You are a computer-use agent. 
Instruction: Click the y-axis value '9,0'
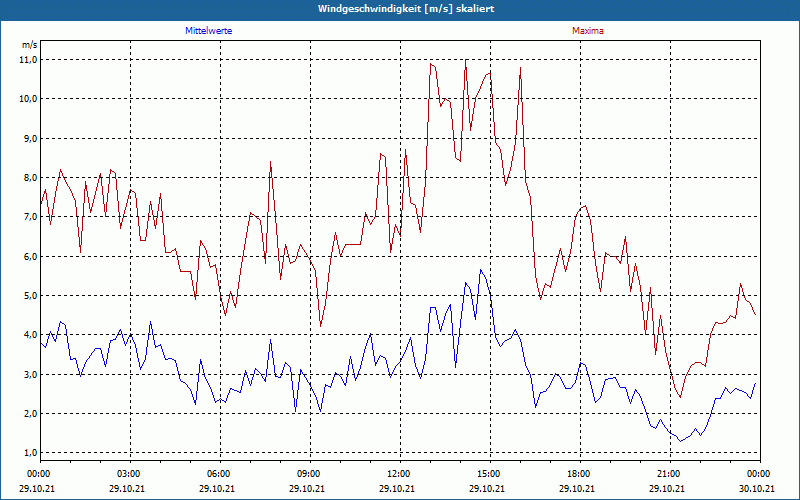point(31,138)
